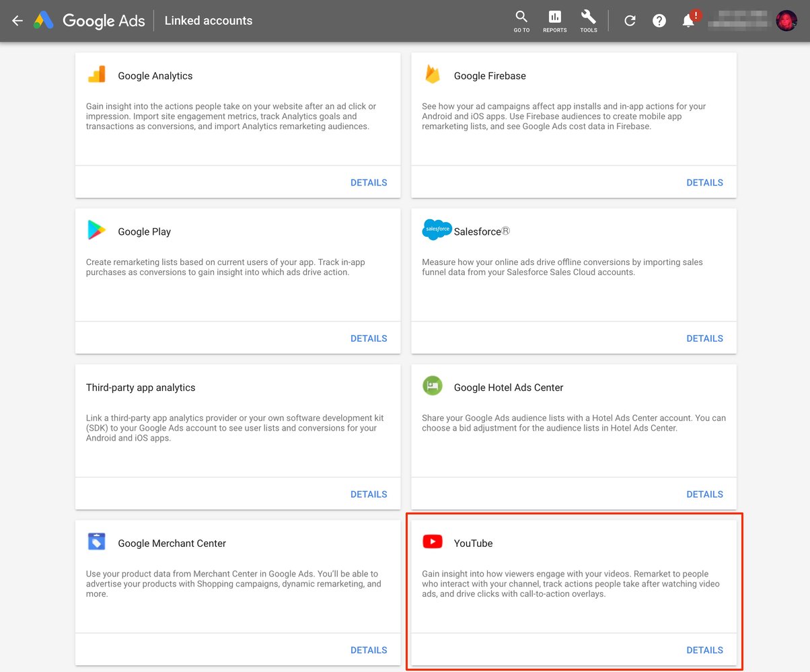The height and width of the screenshot is (672, 810).
Task: Open Details for Google Analytics
Action: pyautogui.click(x=369, y=182)
